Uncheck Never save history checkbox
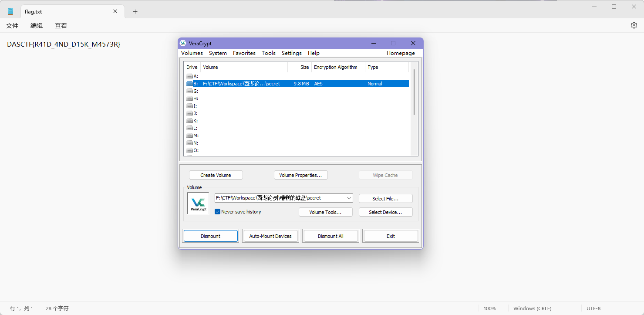Screen dimensions: 644x315 218,212
